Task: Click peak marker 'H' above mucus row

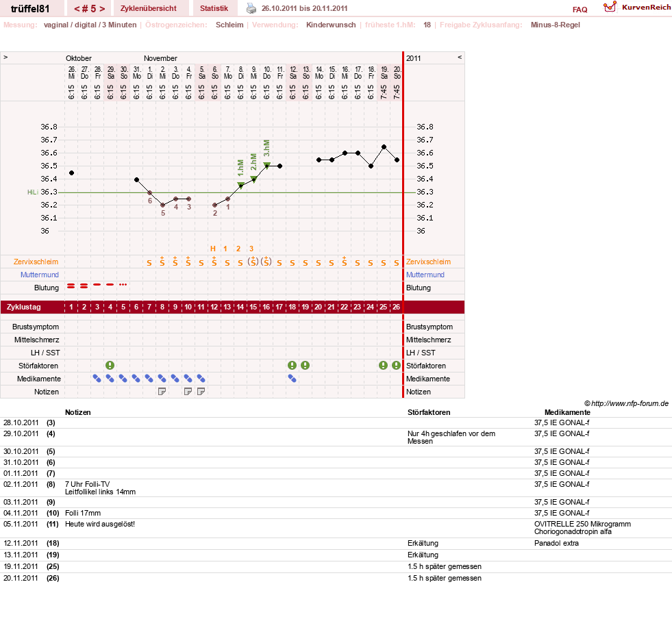Action: (213, 249)
